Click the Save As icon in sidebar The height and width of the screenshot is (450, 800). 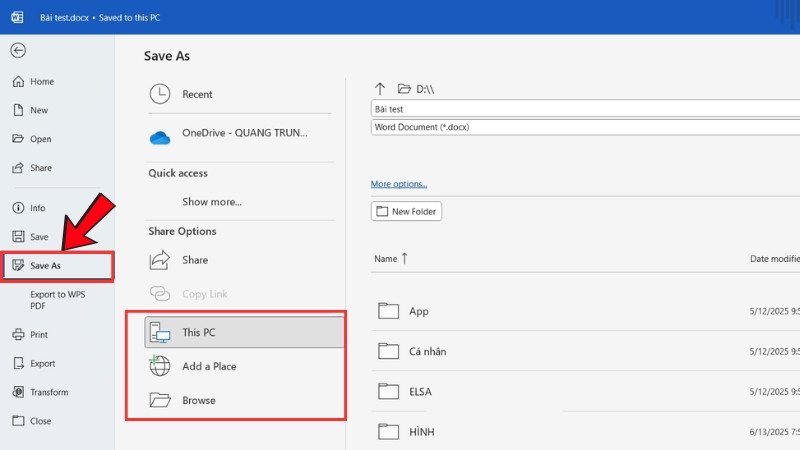click(x=18, y=265)
